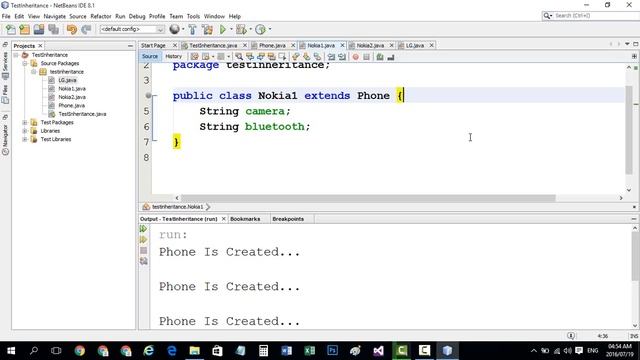Collapse the Source Packages node
This screenshot has height=360, width=640.
click(24, 63)
